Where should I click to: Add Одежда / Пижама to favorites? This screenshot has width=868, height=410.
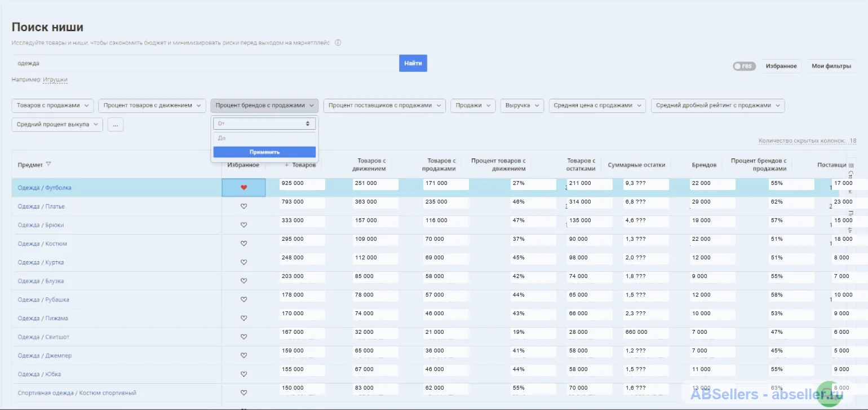pos(243,318)
